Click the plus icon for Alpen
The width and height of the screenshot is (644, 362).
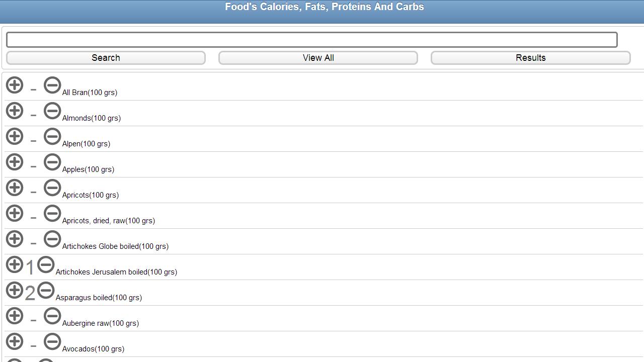pos(15,136)
